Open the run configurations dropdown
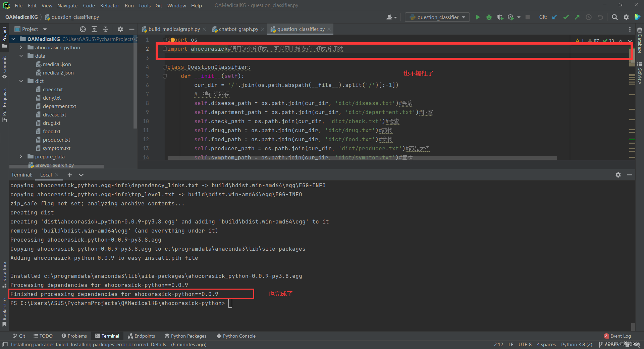 (464, 17)
